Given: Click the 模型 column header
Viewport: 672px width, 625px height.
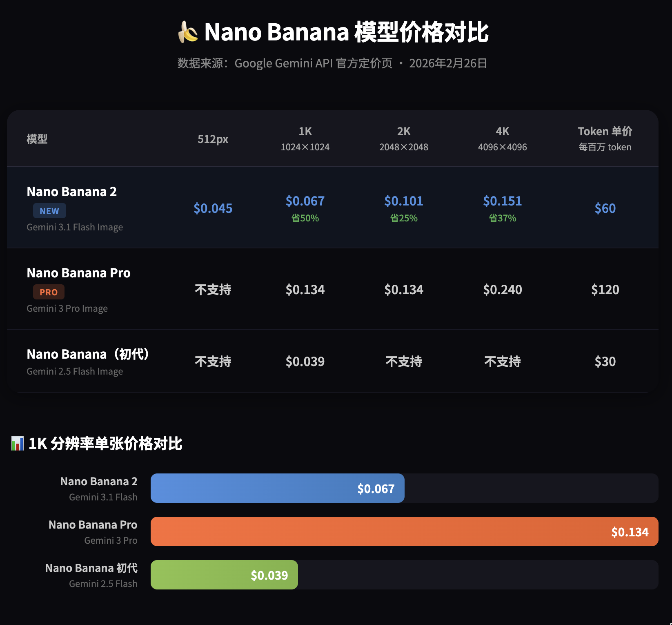Looking at the screenshot, I should pyautogui.click(x=37, y=139).
